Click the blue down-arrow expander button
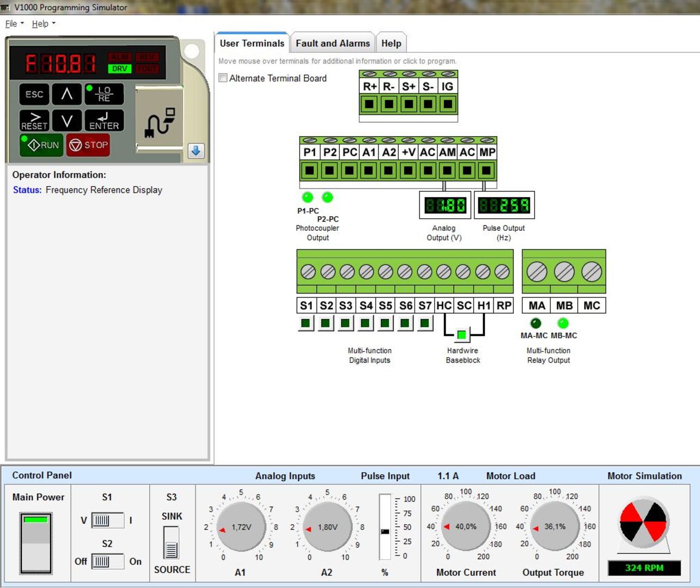 tap(196, 151)
